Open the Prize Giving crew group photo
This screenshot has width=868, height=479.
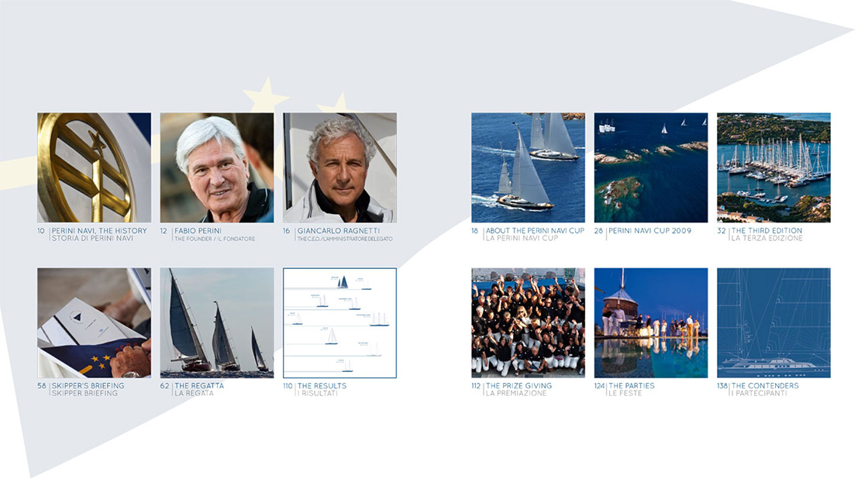pos(528,323)
